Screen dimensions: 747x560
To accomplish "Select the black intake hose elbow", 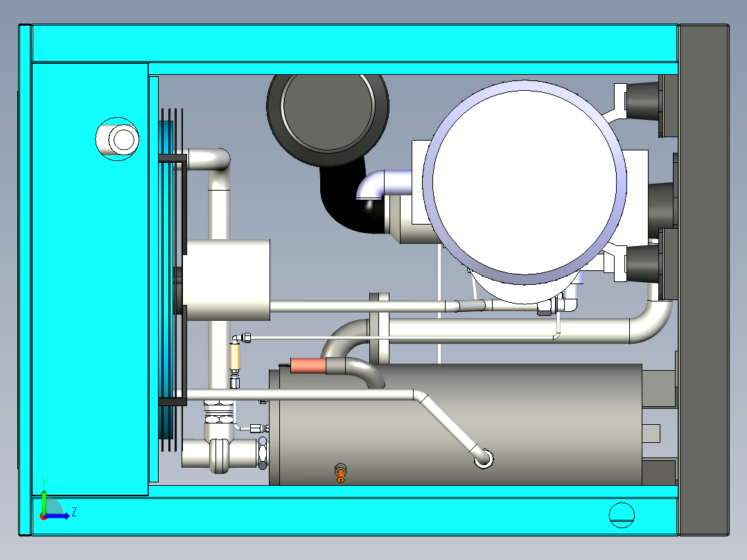I will [348, 200].
